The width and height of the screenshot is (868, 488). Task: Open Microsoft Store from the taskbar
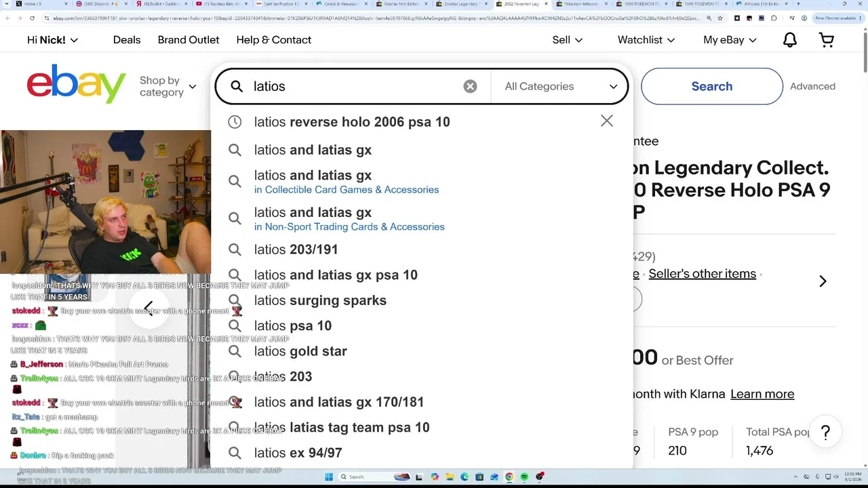[479, 476]
